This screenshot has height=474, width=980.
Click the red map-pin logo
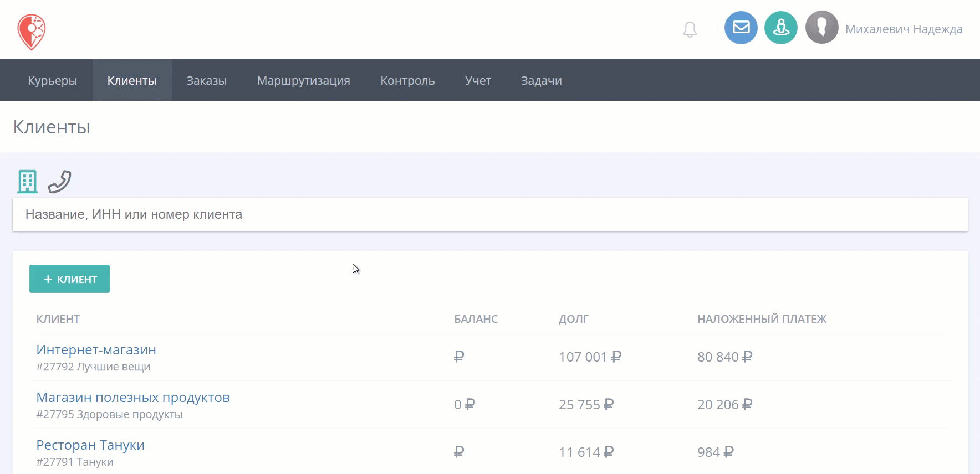click(x=32, y=32)
